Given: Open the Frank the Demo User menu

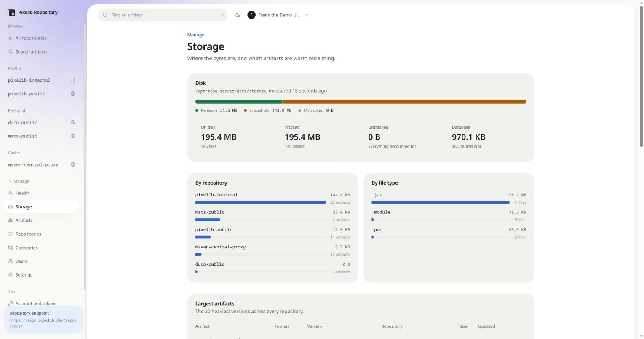Looking at the screenshot, I should pyautogui.click(x=278, y=15).
